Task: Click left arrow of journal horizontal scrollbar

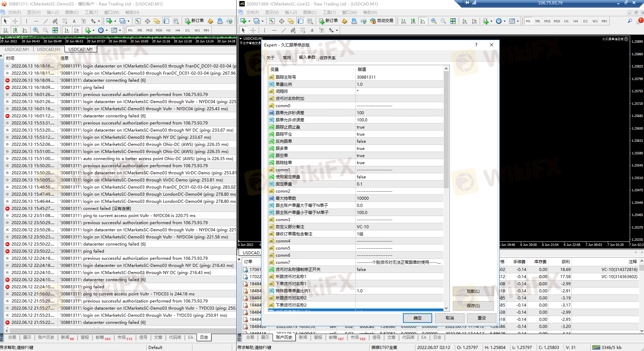Action: point(7,330)
